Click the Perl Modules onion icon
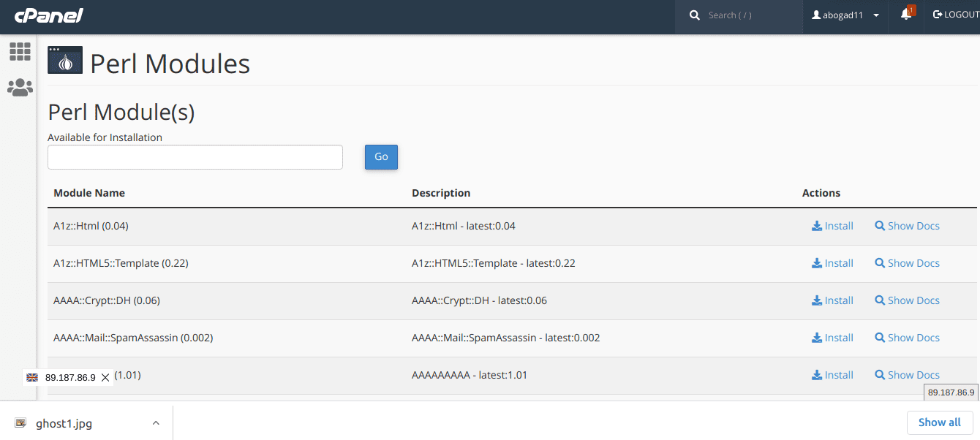The height and width of the screenshot is (440, 980). pos(65,61)
